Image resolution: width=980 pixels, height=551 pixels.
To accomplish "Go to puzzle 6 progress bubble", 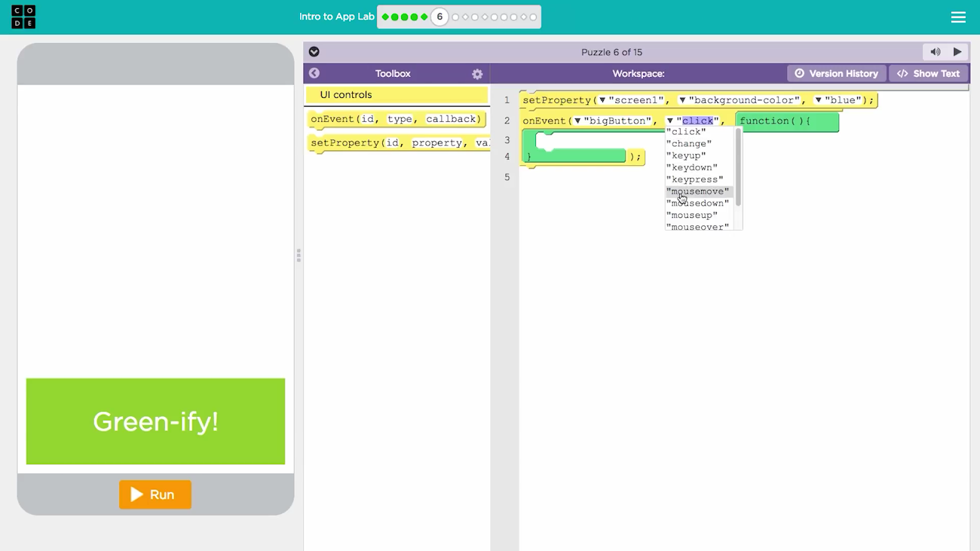I will click(439, 17).
